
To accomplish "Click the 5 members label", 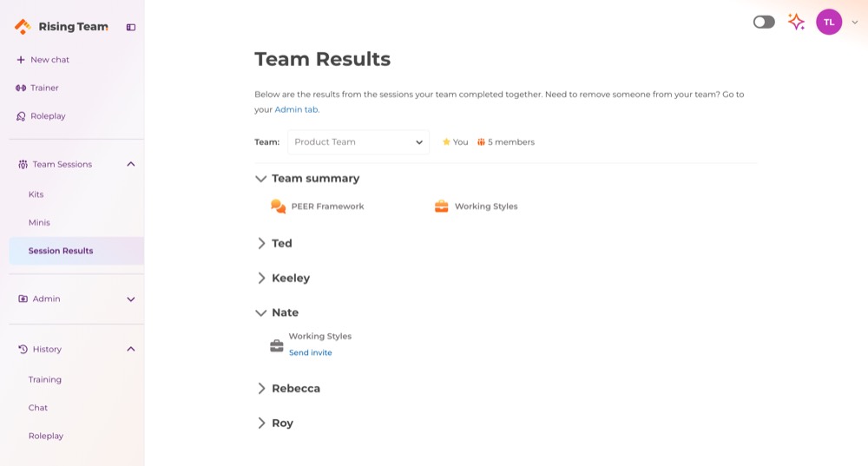I will point(511,142).
